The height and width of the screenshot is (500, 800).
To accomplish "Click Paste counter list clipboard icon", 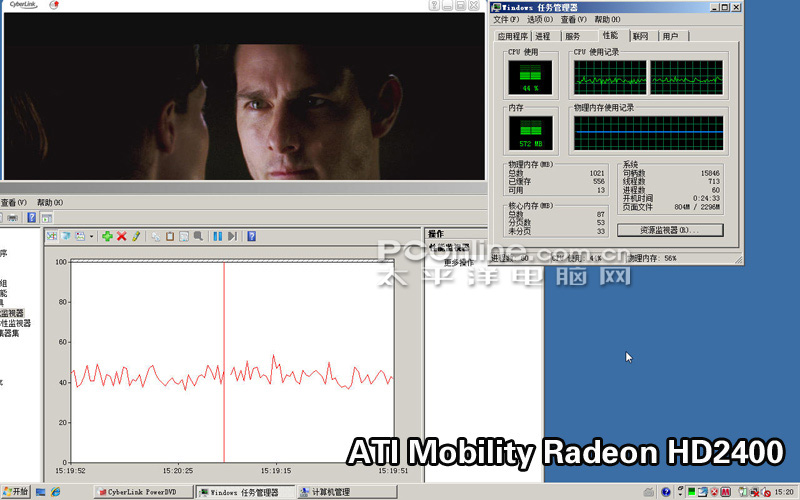I will 170,236.
